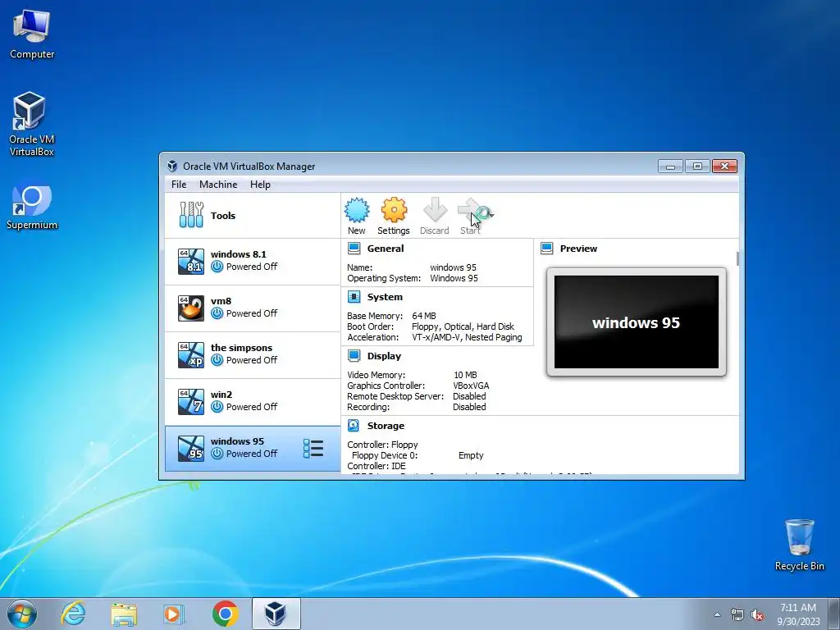The height and width of the screenshot is (630, 840).
Task: Click the 64 MB base memory value
Action: (424, 316)
